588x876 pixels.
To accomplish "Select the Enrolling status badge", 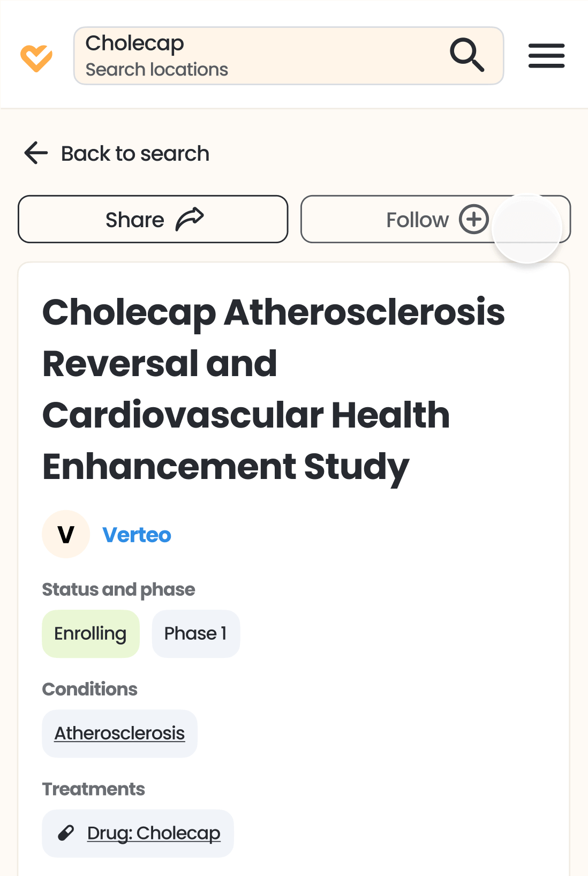I will click(91, 634).
